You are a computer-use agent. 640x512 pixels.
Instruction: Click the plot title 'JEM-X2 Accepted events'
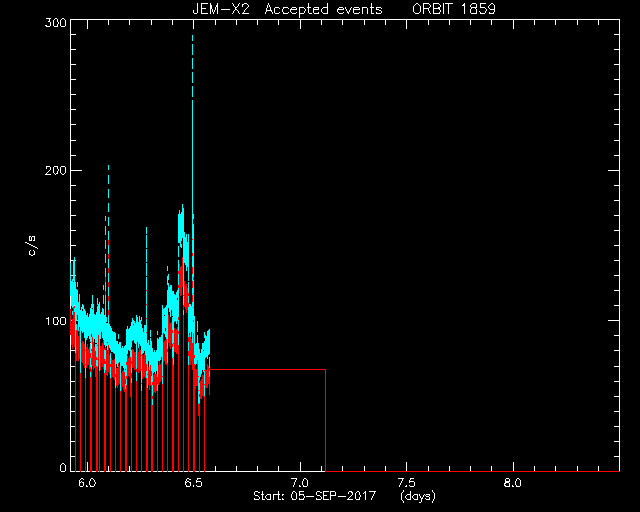(x=287, y=9)
